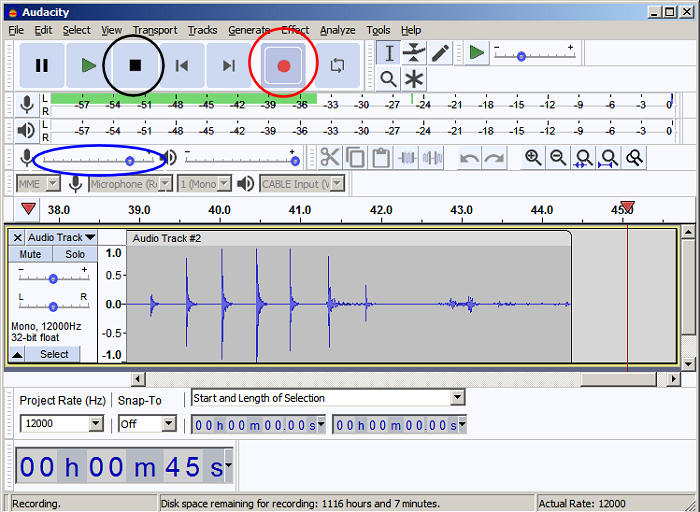Screen dimensions: 700x512
Task: Select the Selection (I-beam) tool
Action: [x=389, y=53]
